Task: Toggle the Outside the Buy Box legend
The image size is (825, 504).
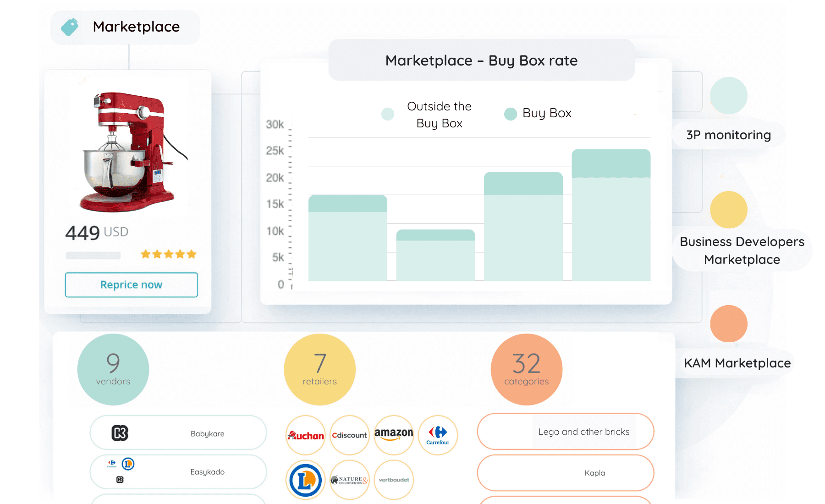Action: [x=426, y=115]
